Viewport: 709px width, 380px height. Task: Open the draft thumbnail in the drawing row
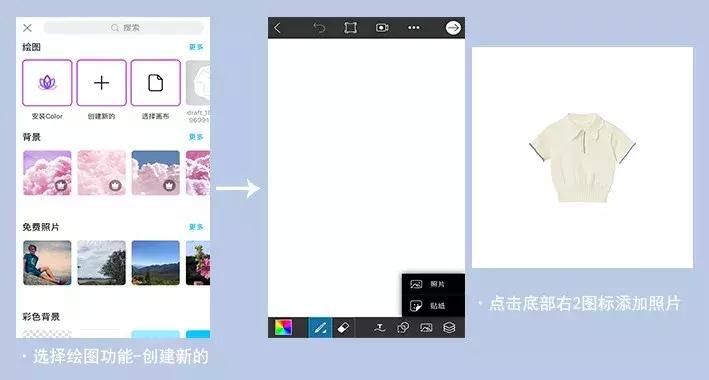[x=198, y=83]
